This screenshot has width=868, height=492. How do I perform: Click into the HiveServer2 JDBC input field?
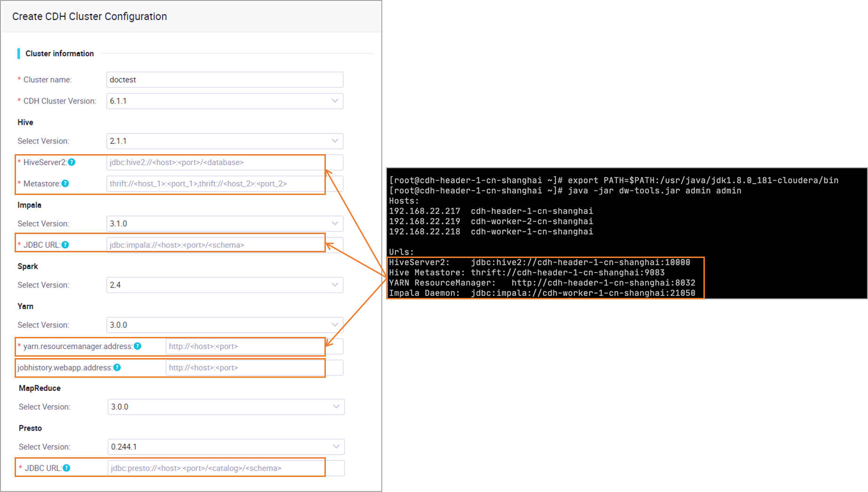click(x=225, y=162)
